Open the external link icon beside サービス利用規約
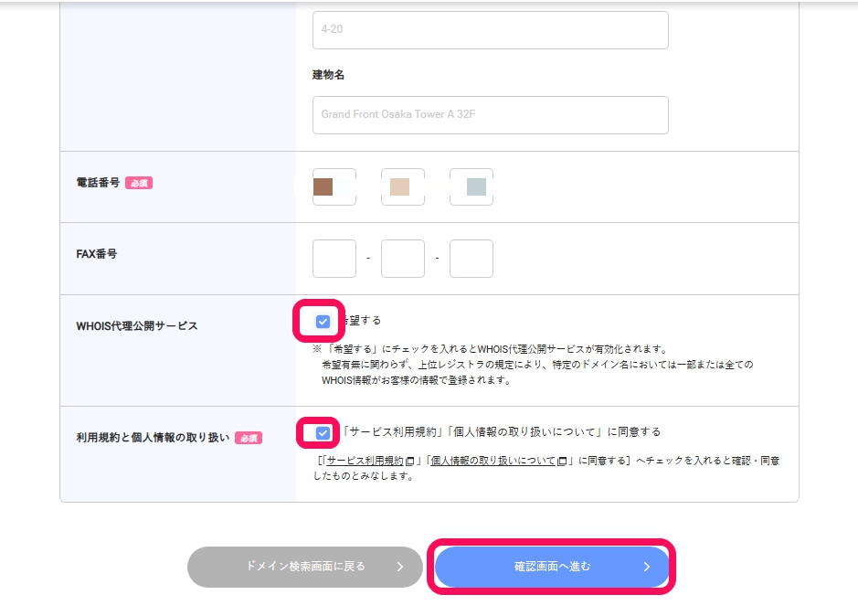Screen dimensions: 858x616 410,461
